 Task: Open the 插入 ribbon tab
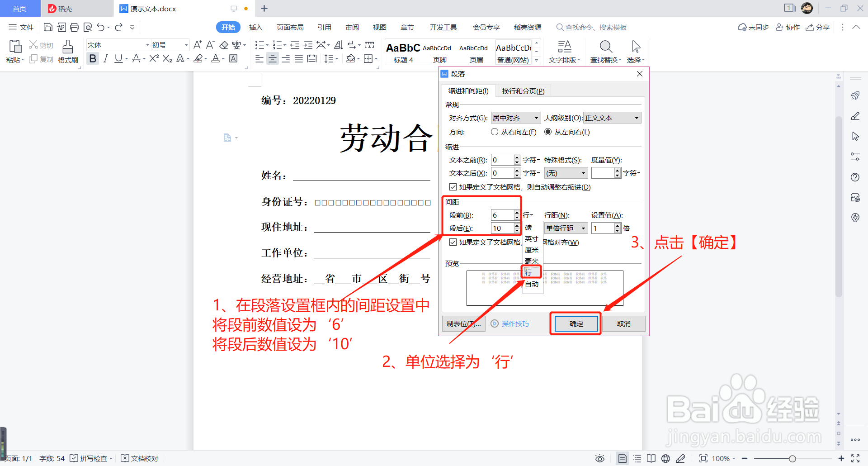pyautogui.click(x=255, y=27)
